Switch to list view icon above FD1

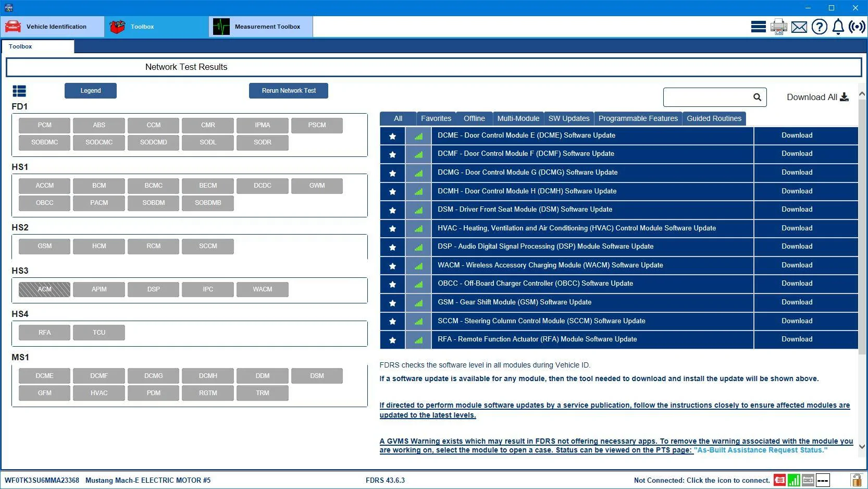(x=19, y=91)
